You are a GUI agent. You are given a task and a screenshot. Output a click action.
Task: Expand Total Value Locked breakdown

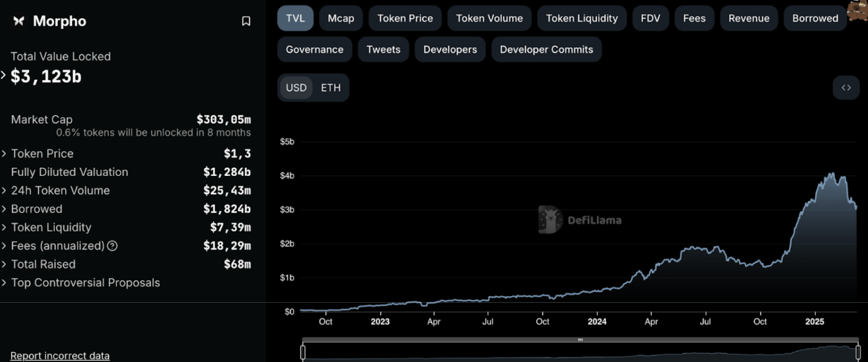(x=3, y=76)
